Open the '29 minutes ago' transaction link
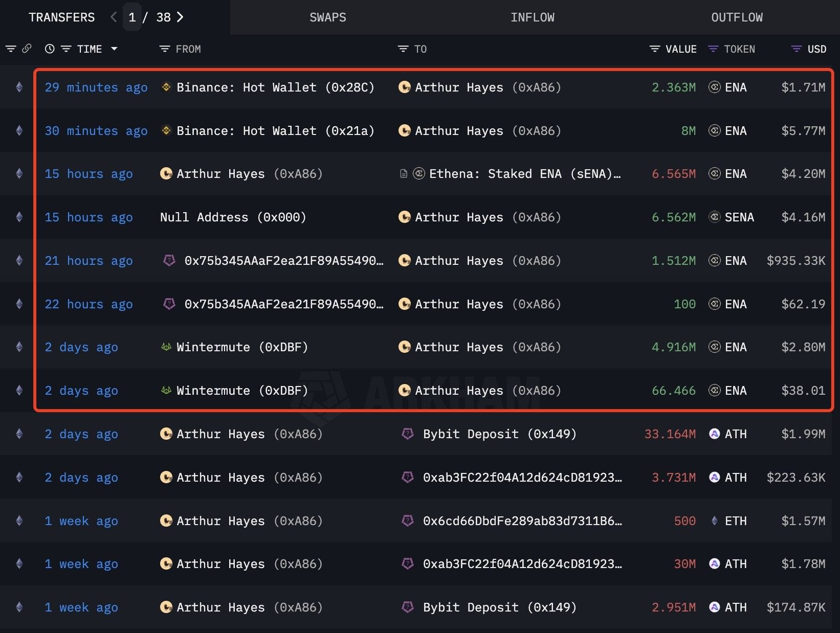This screenshot has width=840, height=633. coord(96,87)
